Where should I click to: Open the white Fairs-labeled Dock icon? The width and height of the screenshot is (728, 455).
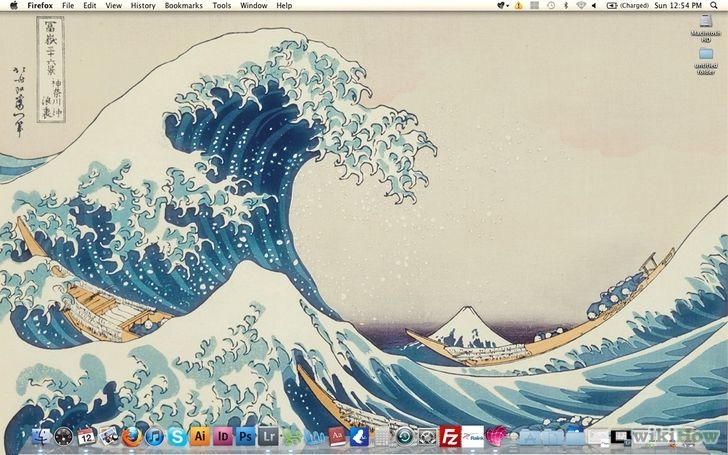(473, 437)
